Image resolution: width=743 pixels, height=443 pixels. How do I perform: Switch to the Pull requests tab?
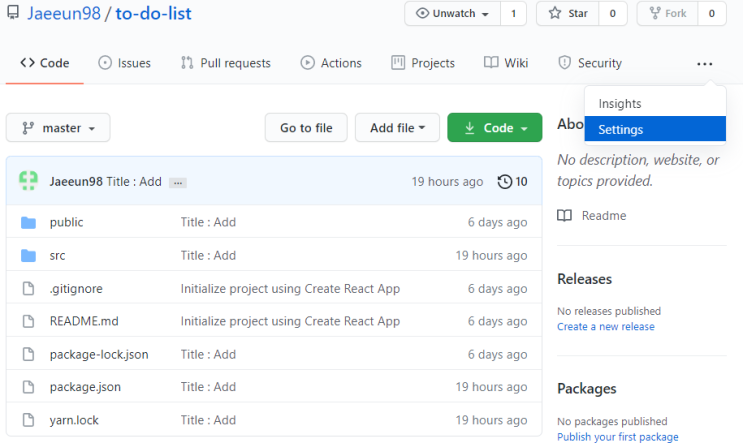[225, 63]
